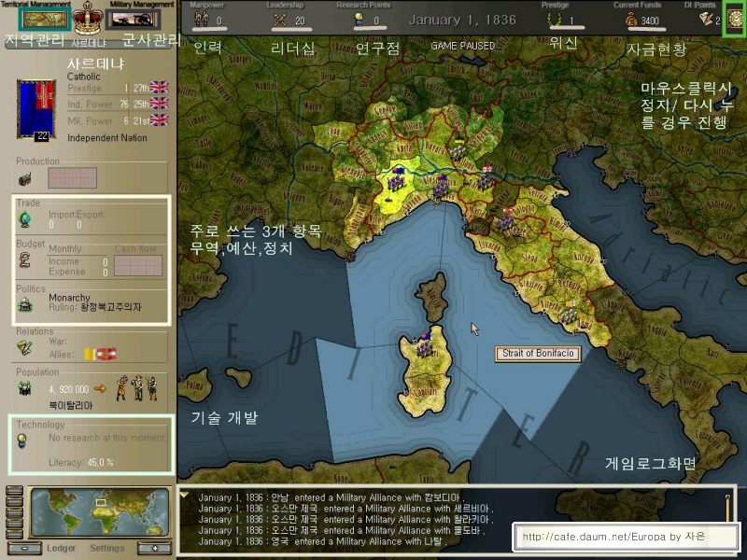Image resolution: width=747 pixels, height=560 pixels.
Task: Click the Ledger button
Action: [x=61, y=548]
